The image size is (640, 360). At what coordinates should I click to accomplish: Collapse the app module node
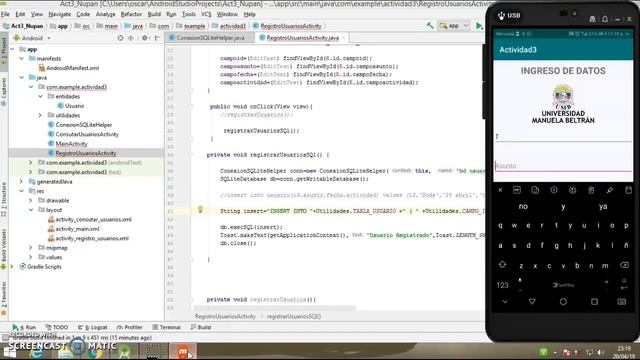12,49
